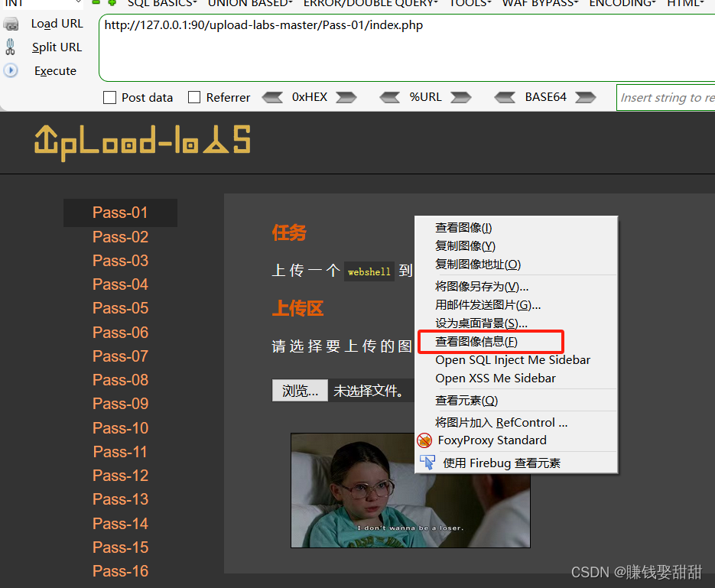Open the Pass-10 link
715x588 pixels.
(120, 428)
